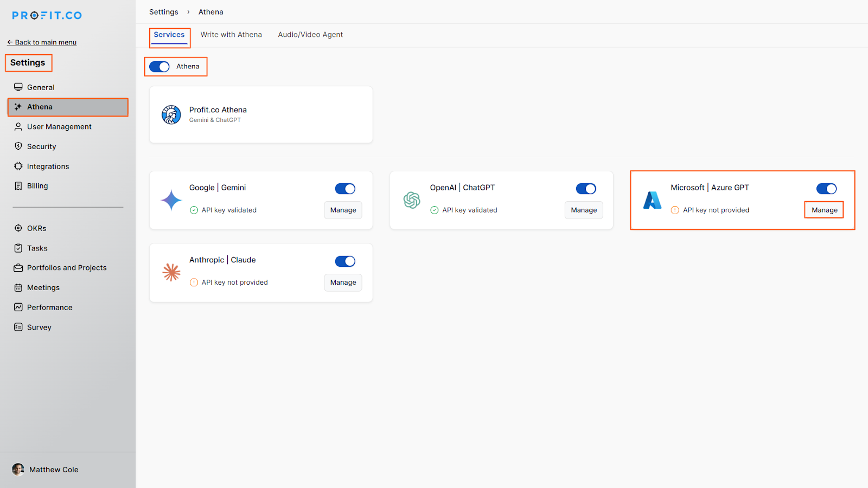Image resolution: width=868 pixels, height=488 pixels.
Task: Click Gemini 'API key validated' text
Action: [229, 210]
